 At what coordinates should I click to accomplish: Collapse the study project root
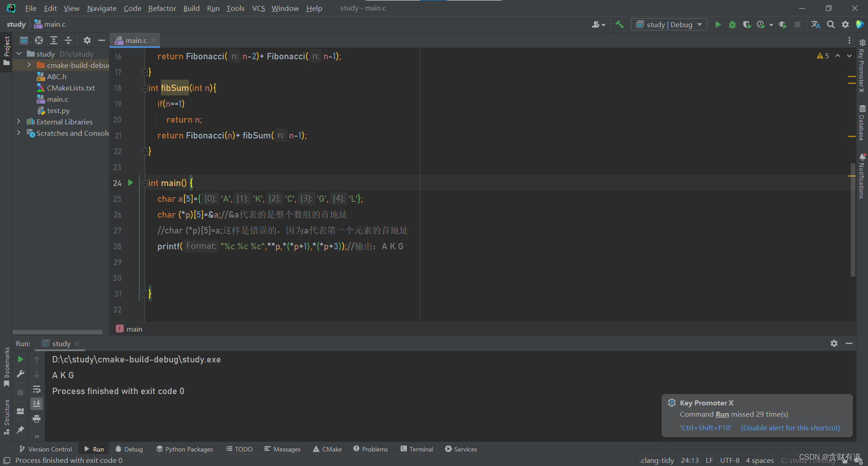(19, 54)
